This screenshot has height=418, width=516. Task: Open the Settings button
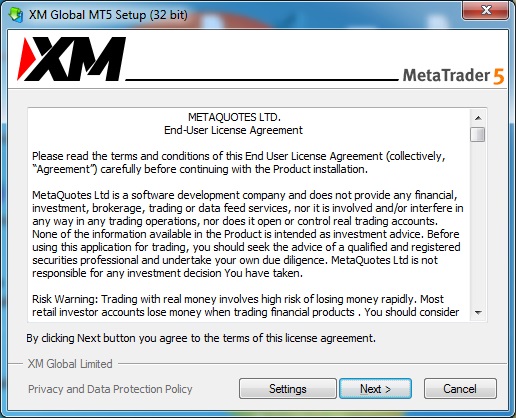pyautogui.click(x=288, y=389)
